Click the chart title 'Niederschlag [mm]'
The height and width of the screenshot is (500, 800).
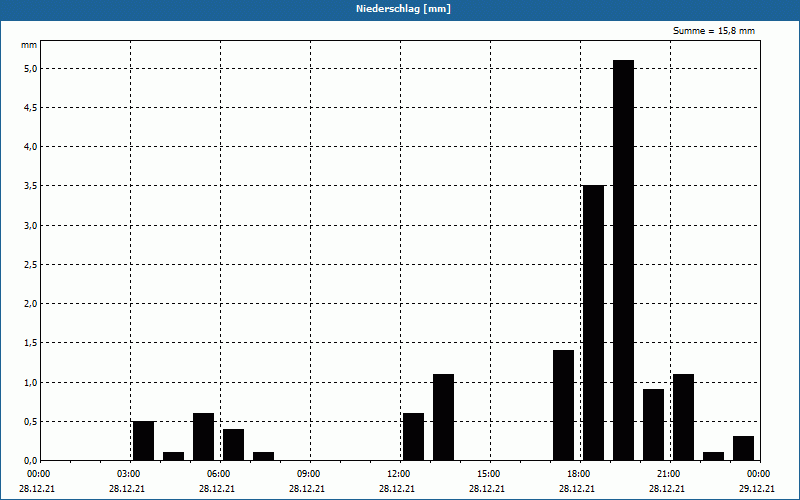pos(403,9)
